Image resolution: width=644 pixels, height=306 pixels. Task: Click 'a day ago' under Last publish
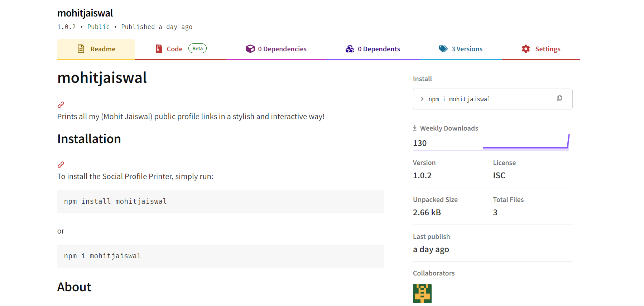pyautogui.click(x=431, y=249)
